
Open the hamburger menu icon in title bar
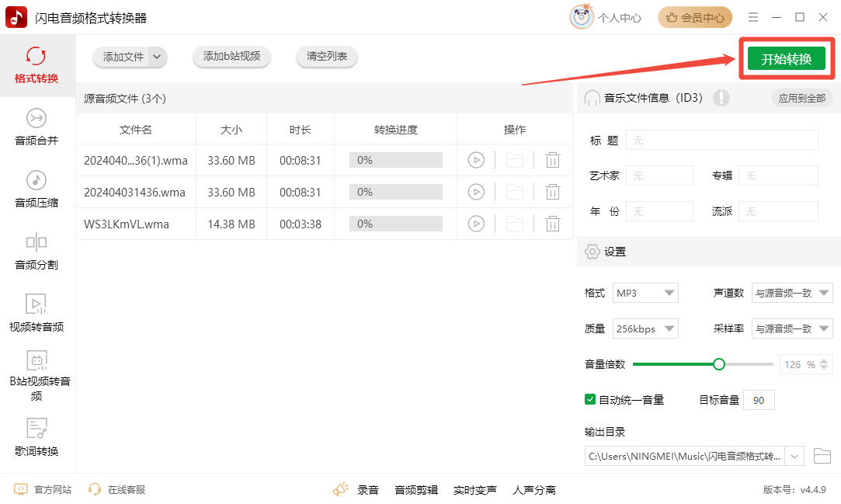(x=753, y=17)
